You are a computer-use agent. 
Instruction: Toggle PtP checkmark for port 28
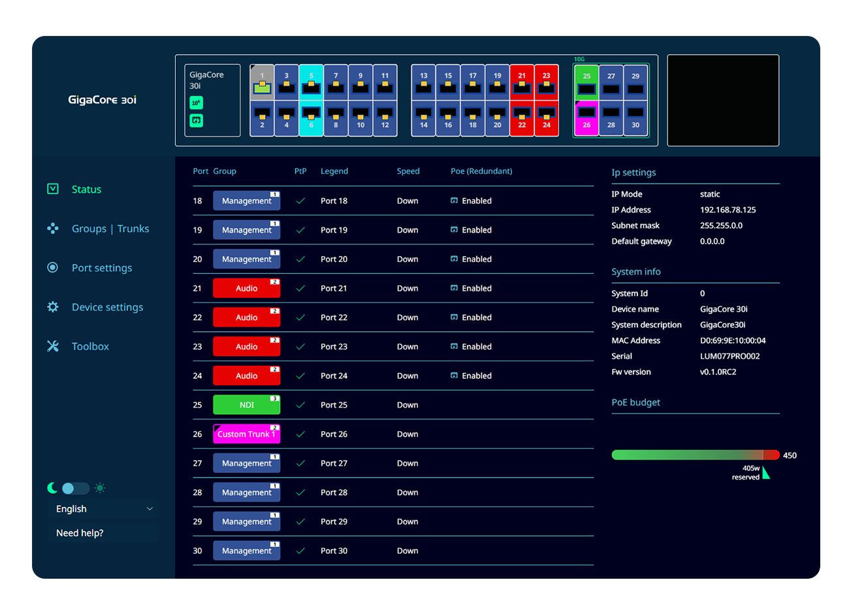300,493
